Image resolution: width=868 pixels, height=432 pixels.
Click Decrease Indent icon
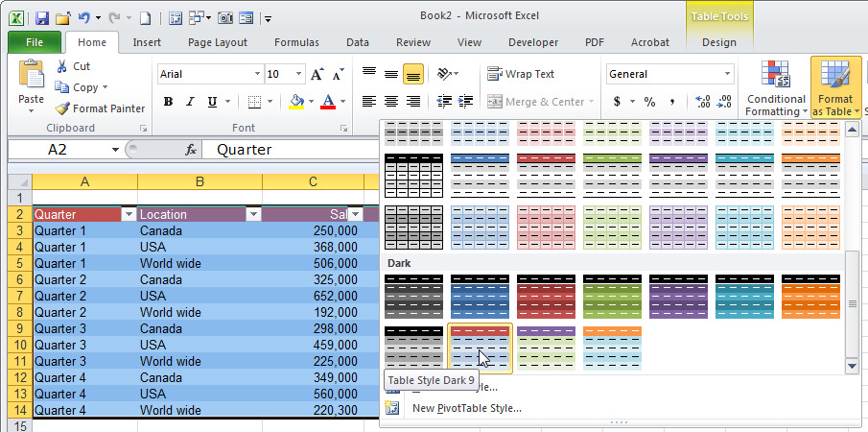[x=444, y=102]
